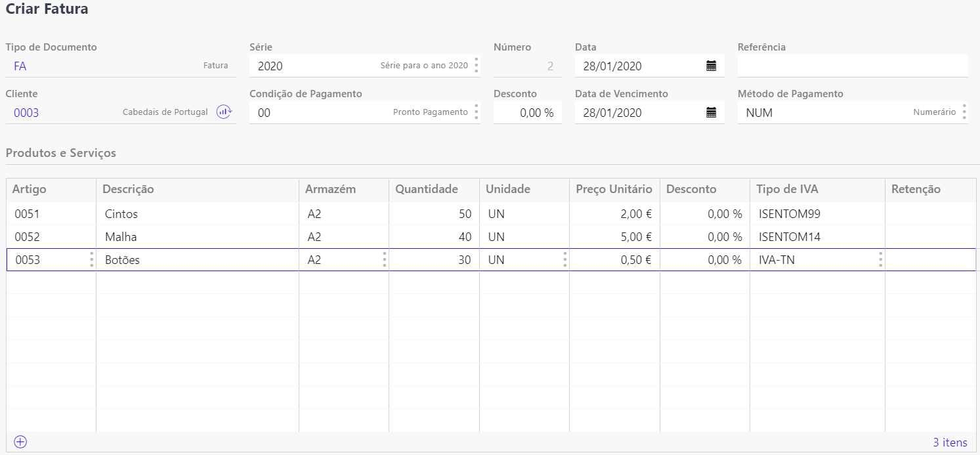This screenshot has width=980, height=455.
Task: Click the Referência input field
Action: tap(852, 66)
